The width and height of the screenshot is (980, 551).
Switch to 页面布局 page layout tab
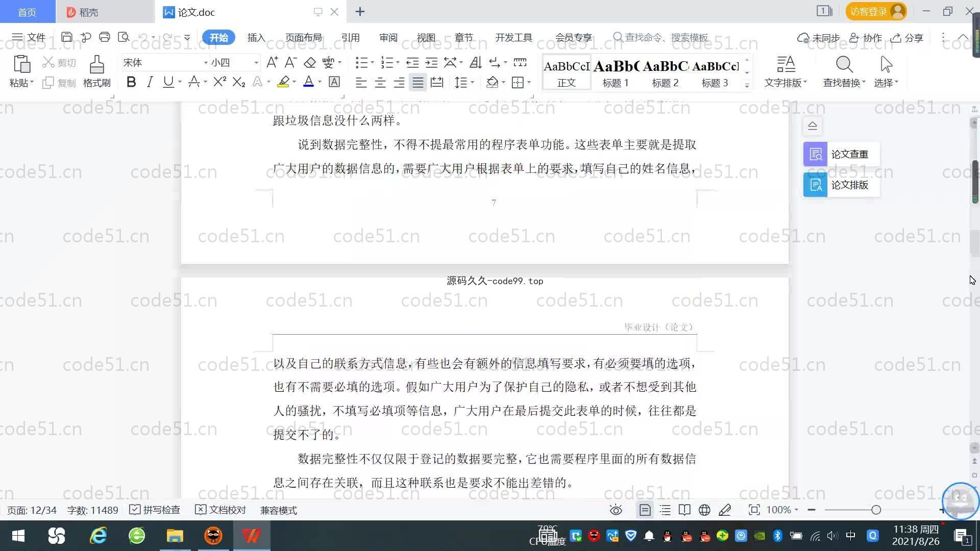[303, 37]
